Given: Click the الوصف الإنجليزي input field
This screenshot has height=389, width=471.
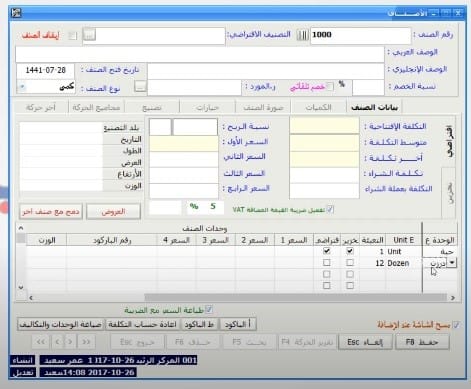Looking at the screenshot, I should 266,71.
